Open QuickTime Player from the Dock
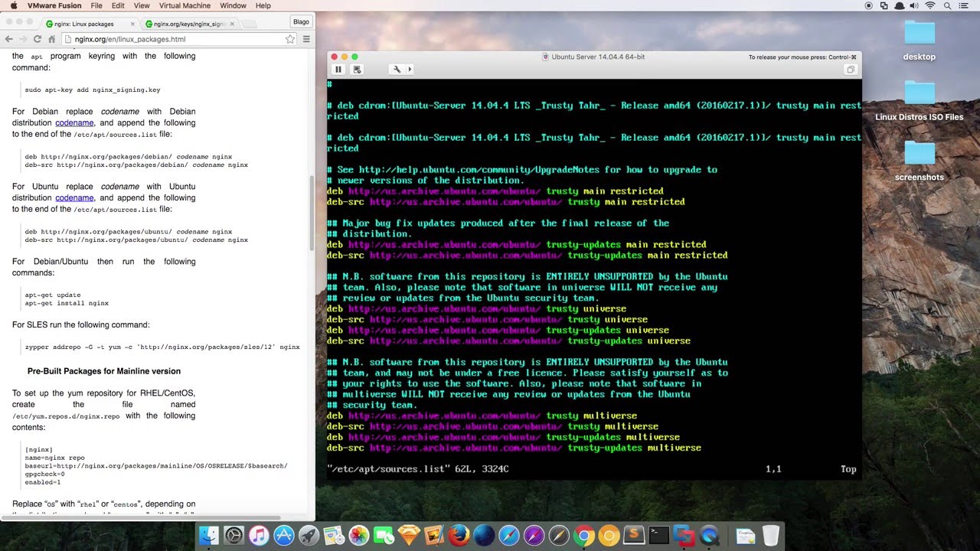The height and width of the screenshot is (551, 980). [x=709, y=535]
